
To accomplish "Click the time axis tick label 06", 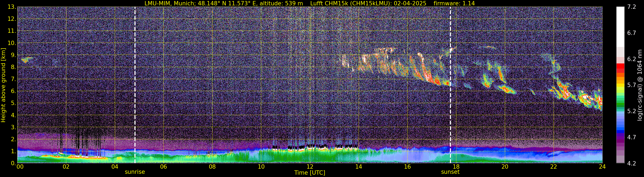I will [163, 167].
